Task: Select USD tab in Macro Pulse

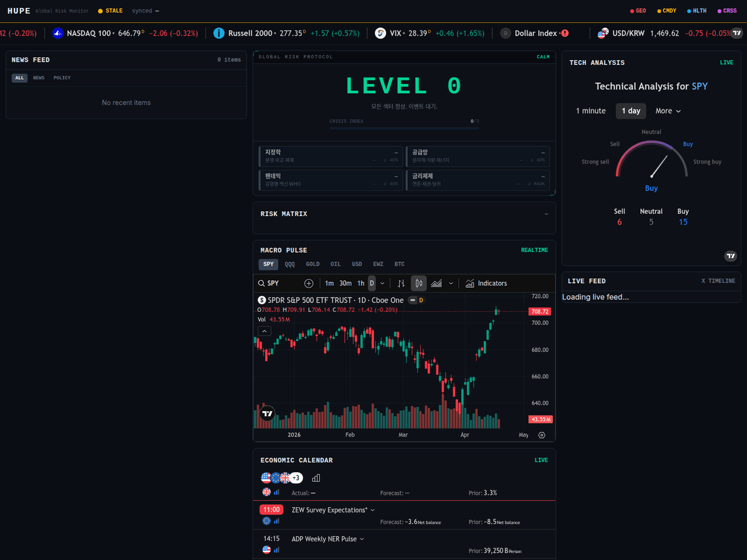Action: (357, 264)
